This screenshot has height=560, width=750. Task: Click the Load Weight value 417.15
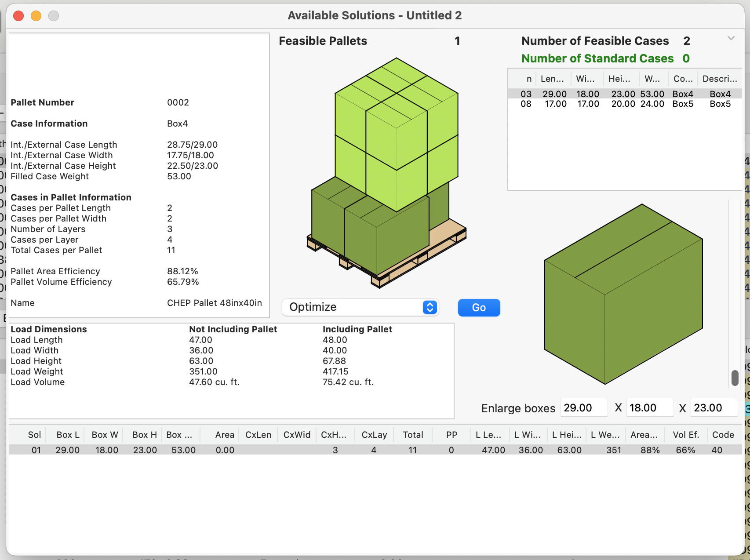(x=335, y=371)
